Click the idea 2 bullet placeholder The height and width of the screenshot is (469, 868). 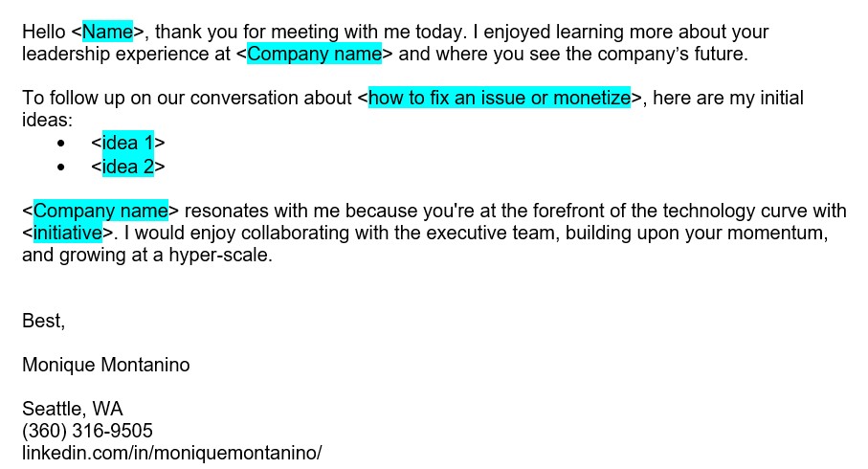point(128,167)
